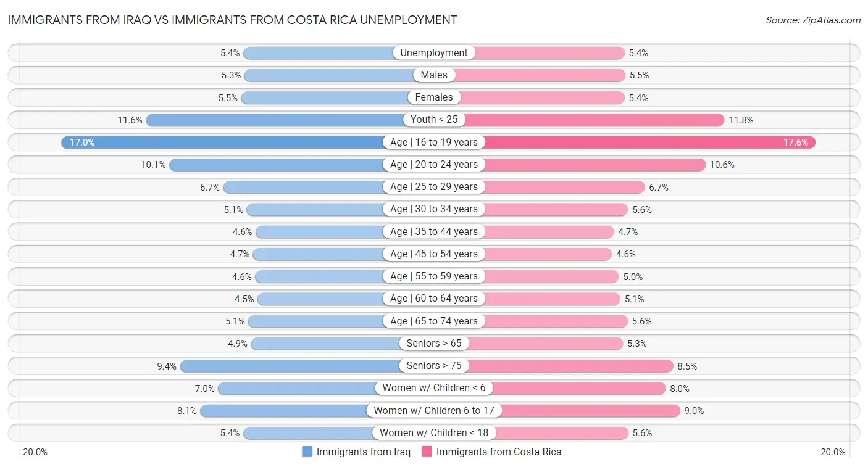
Task: Select Women w/ Children 6 to 17 label
Action: click(434, 410)
